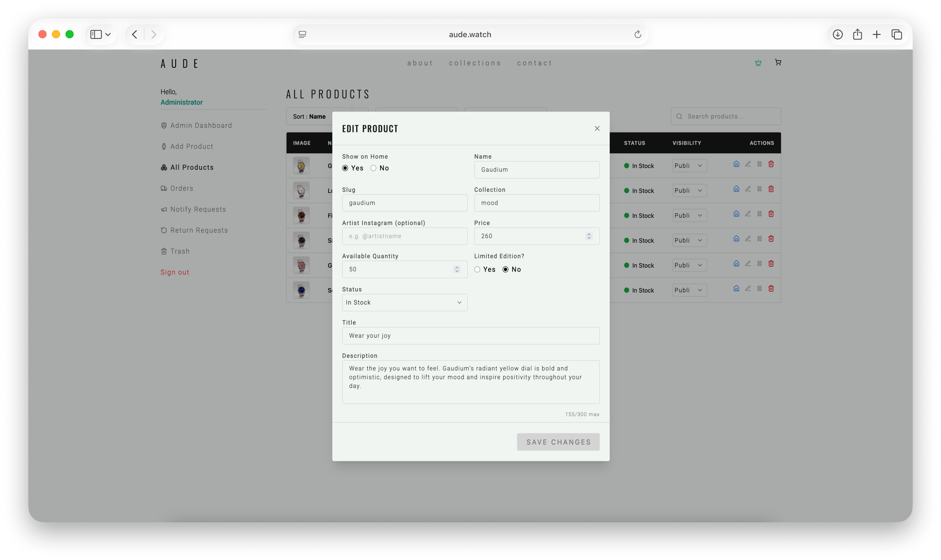
Task: Open the Trash section in the sidebar
Action: click(180, 251)
